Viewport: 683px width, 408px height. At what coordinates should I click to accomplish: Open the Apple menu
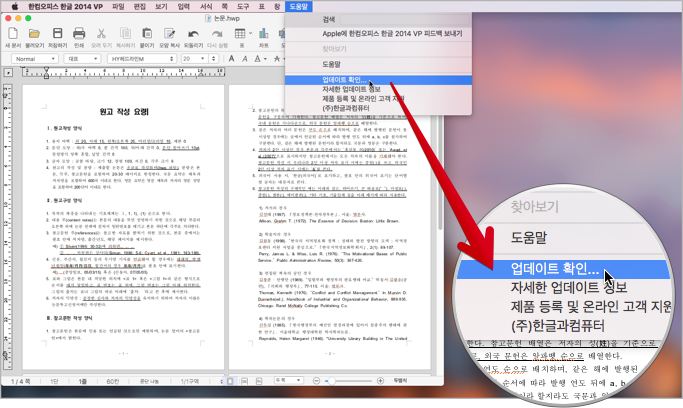point(14,6)
